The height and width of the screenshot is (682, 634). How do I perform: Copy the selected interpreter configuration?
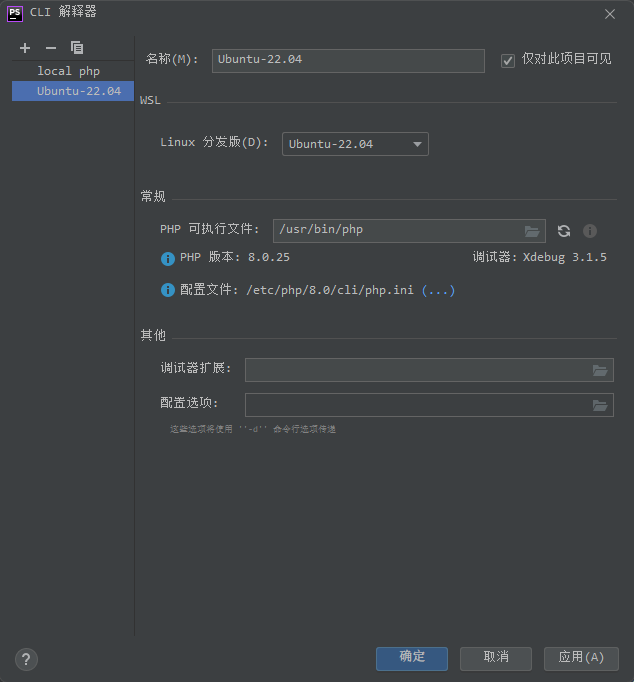pos(77,48)
